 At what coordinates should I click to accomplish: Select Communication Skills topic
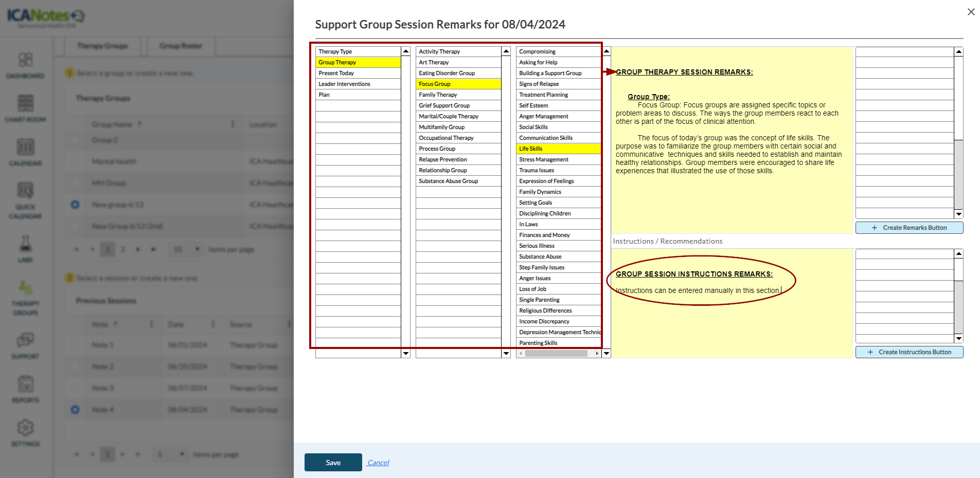pyautogui.click(x=559, y=138)
